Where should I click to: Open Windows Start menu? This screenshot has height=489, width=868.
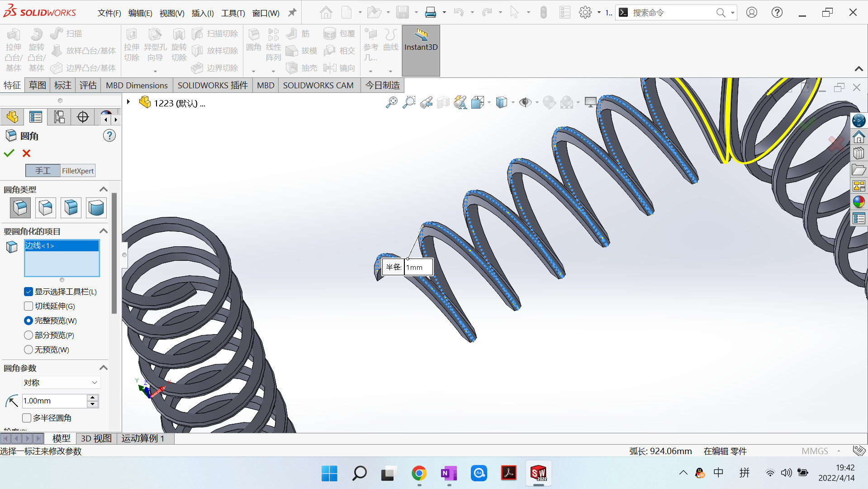(329, 474)
